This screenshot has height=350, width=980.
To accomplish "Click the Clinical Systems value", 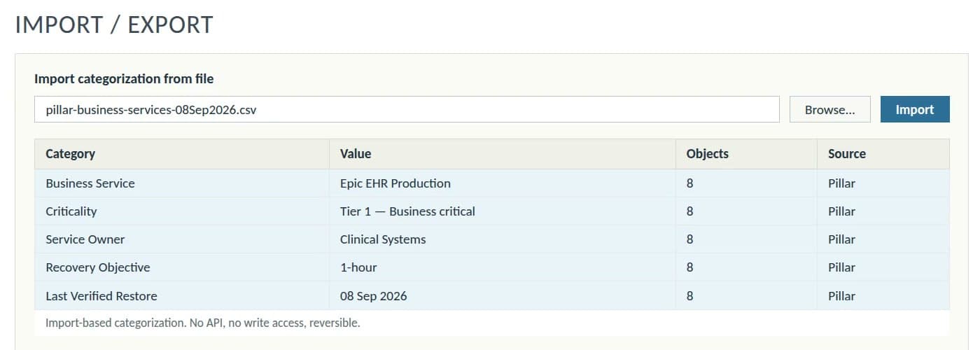I will click(x=383, y=239).
